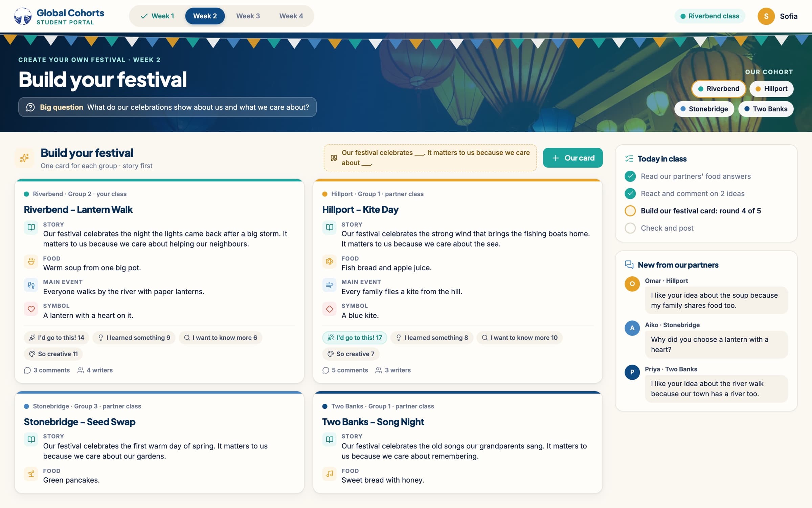Open '5 comments' on Hillport card

(x=345, y=370)
